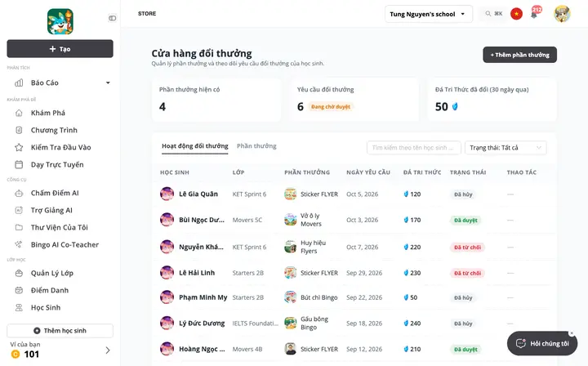The height and width of the screenshot is (366, 588).
Task: Click the Tạo create button
Action: pos(60,49)
